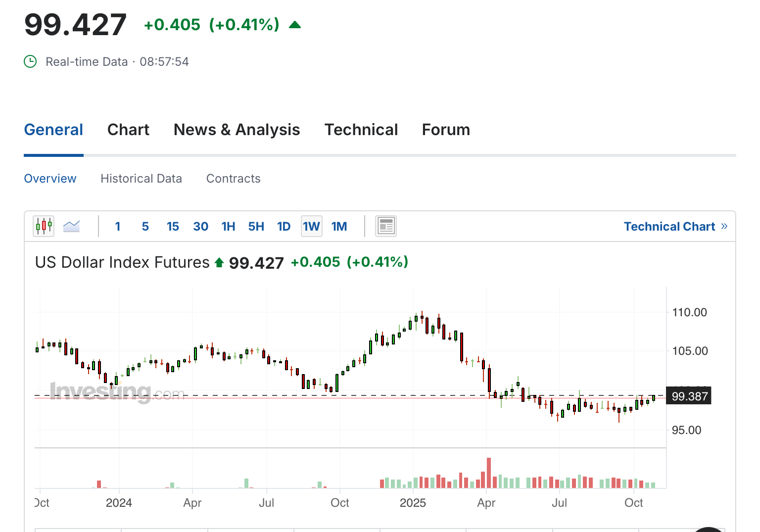
Task: Set the chart interval to 15 minutes
Action: [x=173, y=227]
